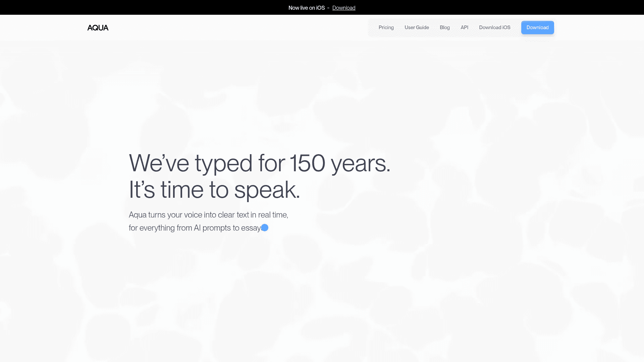Click the blue Download button
The width and height of the screenshot is (644, 362).
[537, 27]
